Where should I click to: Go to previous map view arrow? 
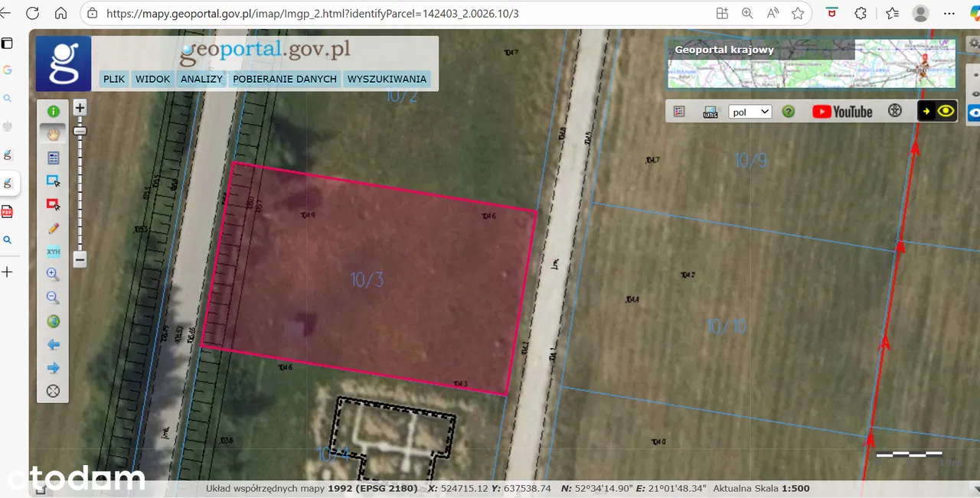click(x=54, y=345)
